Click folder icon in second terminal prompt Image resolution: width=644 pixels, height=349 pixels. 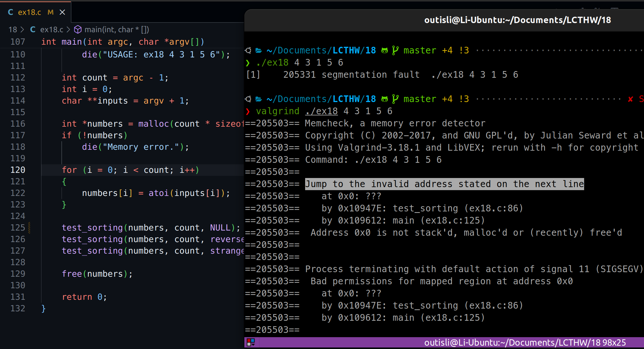(259, 99)
